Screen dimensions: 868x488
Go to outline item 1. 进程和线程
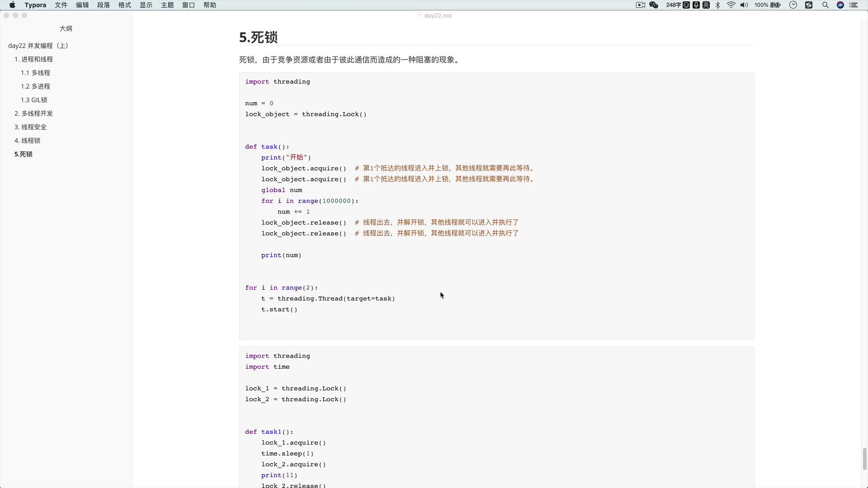coord(33,59)
